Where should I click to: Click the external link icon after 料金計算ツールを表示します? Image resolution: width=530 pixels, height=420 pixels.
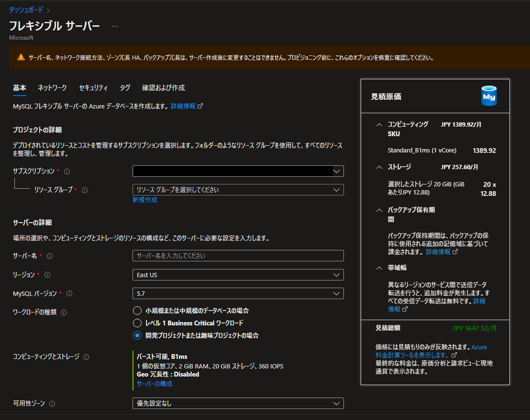pyautogui.click(x=454, y=355)
